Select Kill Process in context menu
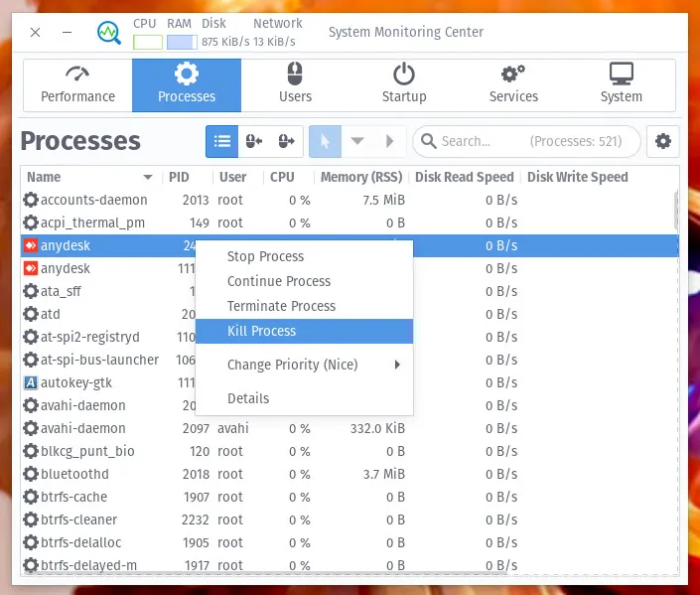Image resolution: width=700 pixels, height=595 pixels. [x=304, y=331]
